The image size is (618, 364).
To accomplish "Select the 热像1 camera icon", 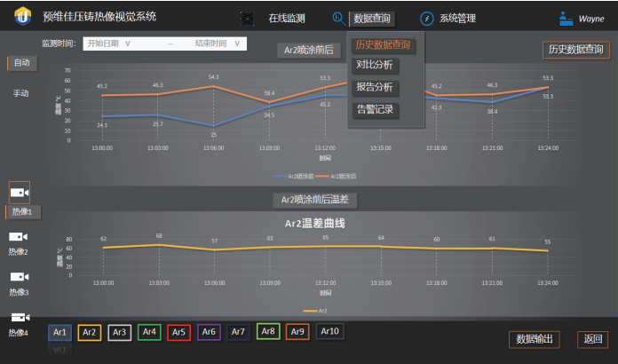I will click(x=20, y=193).
